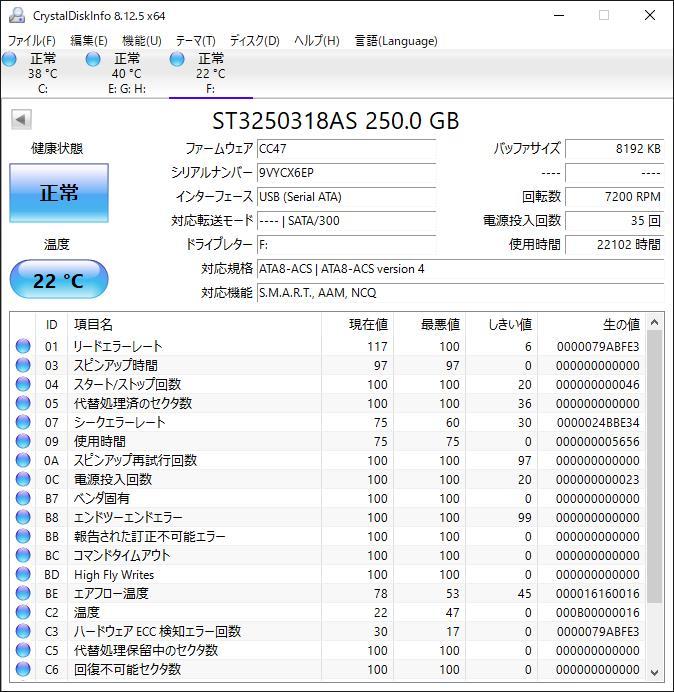Click the status orb for エンドツーエンドエラー

tap(23, 517)
